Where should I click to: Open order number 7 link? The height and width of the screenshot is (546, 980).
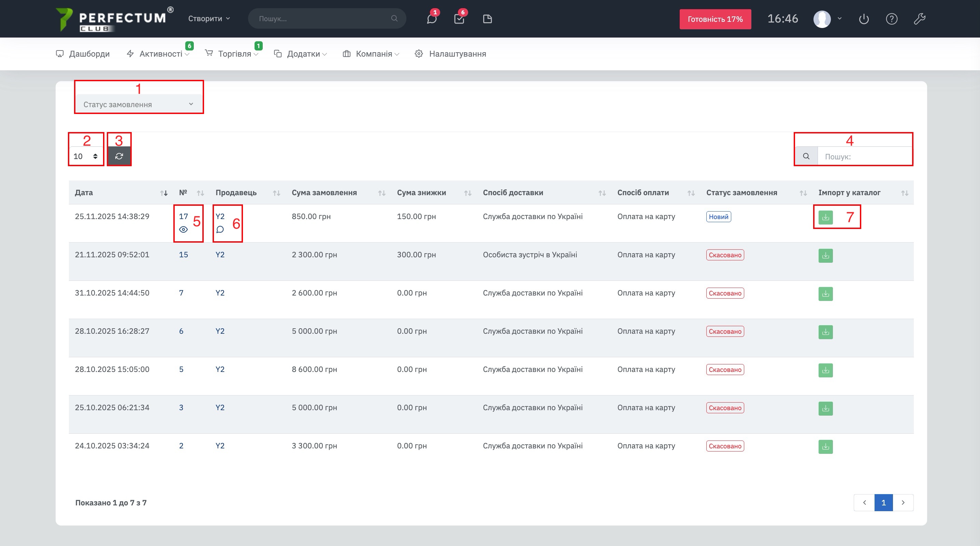181,292
